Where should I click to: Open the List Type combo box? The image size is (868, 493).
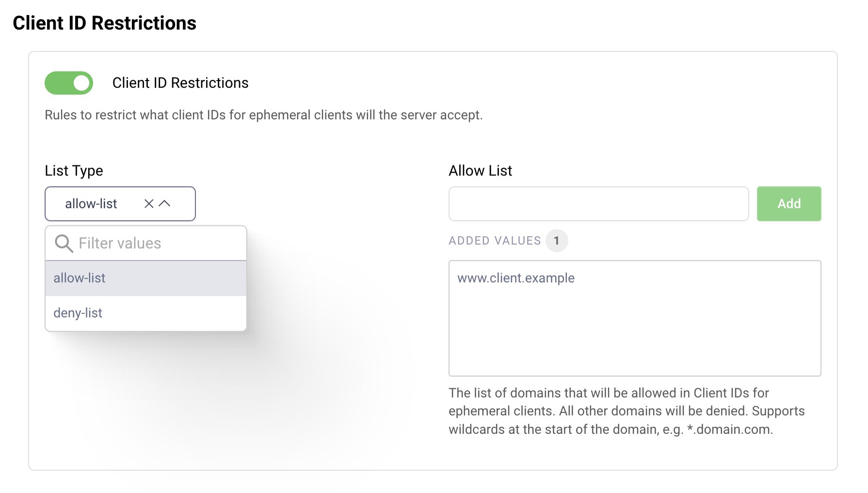pyautogui.click(x=97, y=204)
